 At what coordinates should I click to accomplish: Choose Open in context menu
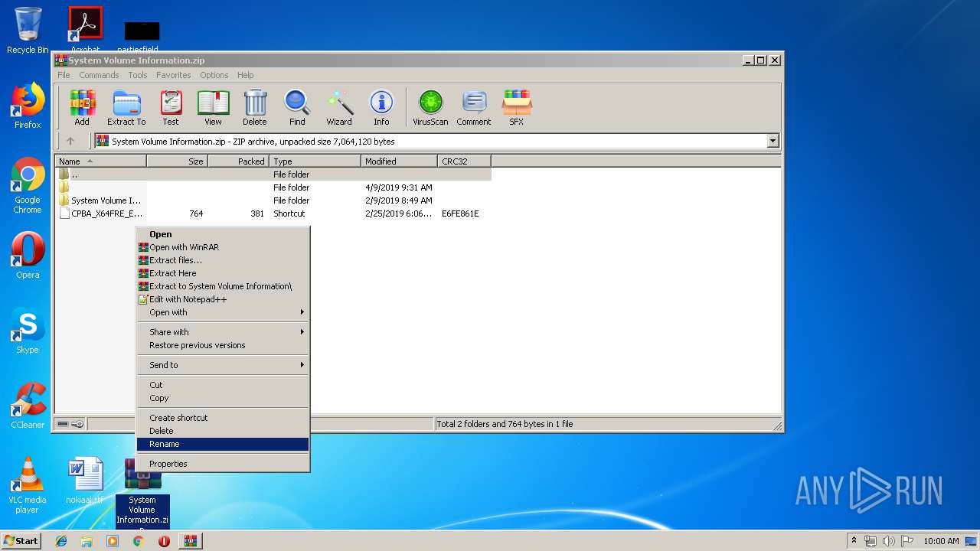click(222, 234)
